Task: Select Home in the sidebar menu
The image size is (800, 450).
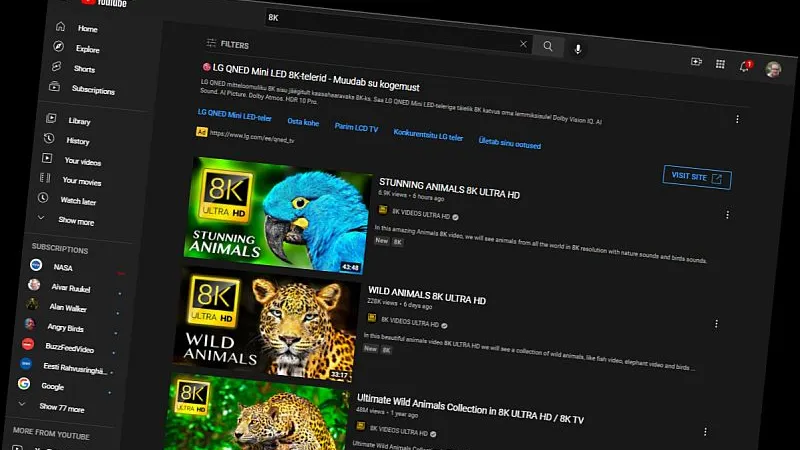Action: (x=88, y=29)
